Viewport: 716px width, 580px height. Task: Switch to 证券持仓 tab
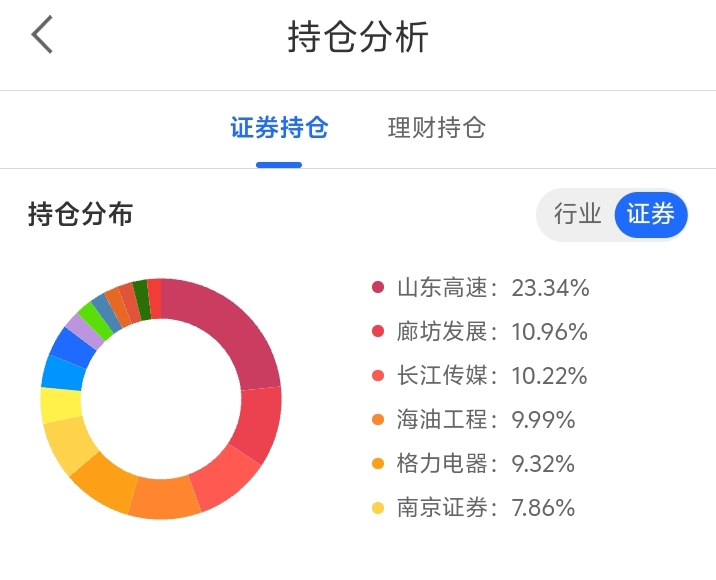[x=279, y=129]
